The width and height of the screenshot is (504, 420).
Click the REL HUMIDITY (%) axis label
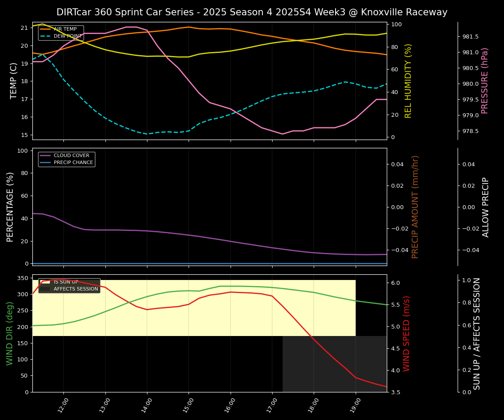pos(408,80)
